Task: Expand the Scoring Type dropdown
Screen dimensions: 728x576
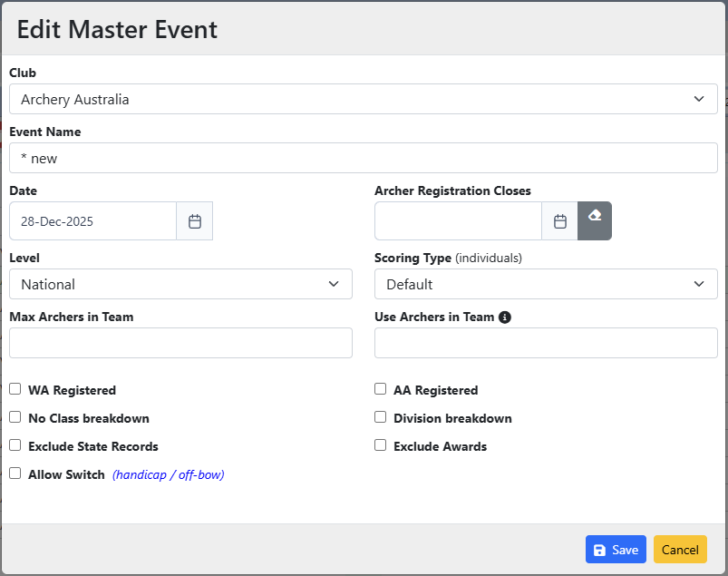Action: (545, 284)
